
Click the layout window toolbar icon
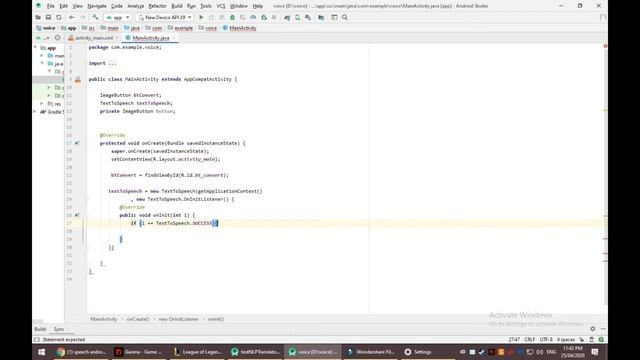pyautogui.click(x=334, y=17)
